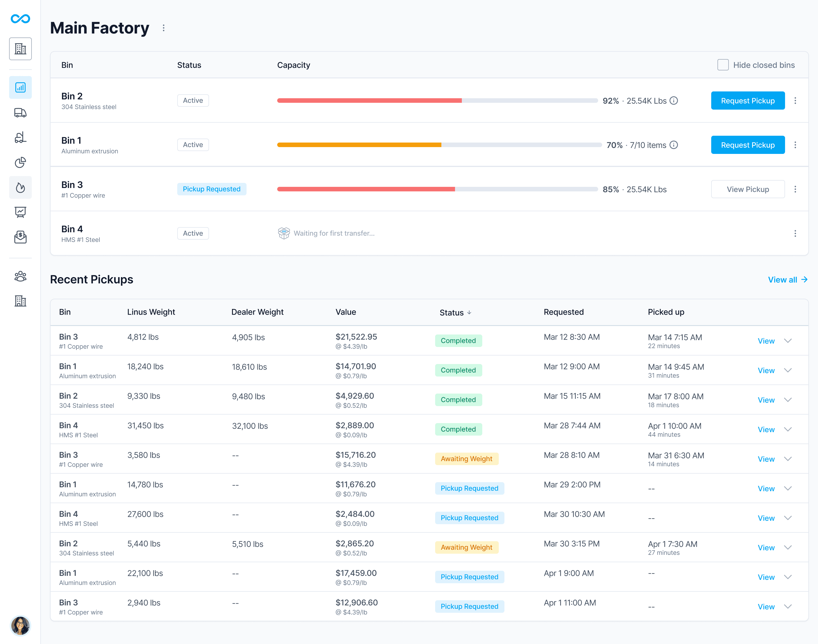The image size is (818, 644).
Task: Click Bin 1 orange capacity progress bar
Action: pos(359,145)
